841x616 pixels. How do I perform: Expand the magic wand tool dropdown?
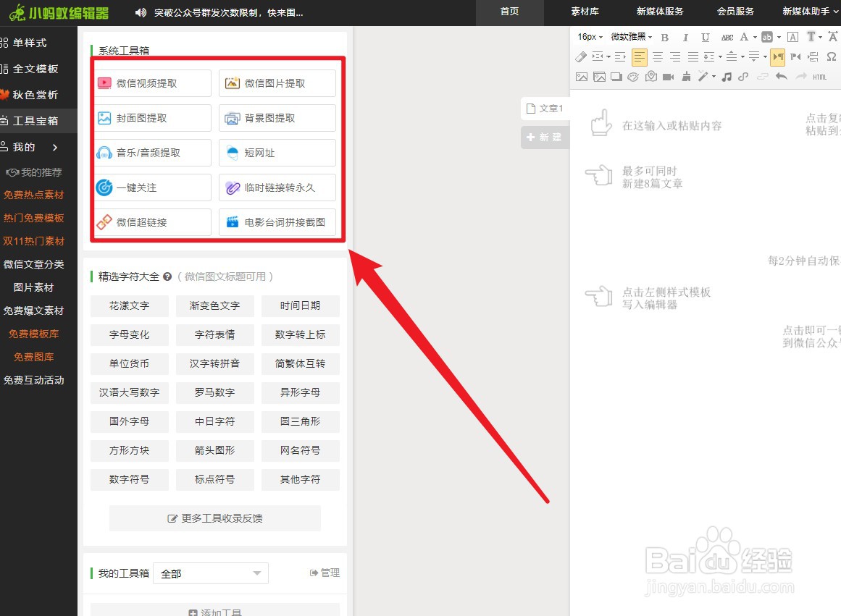click(714, 77)
